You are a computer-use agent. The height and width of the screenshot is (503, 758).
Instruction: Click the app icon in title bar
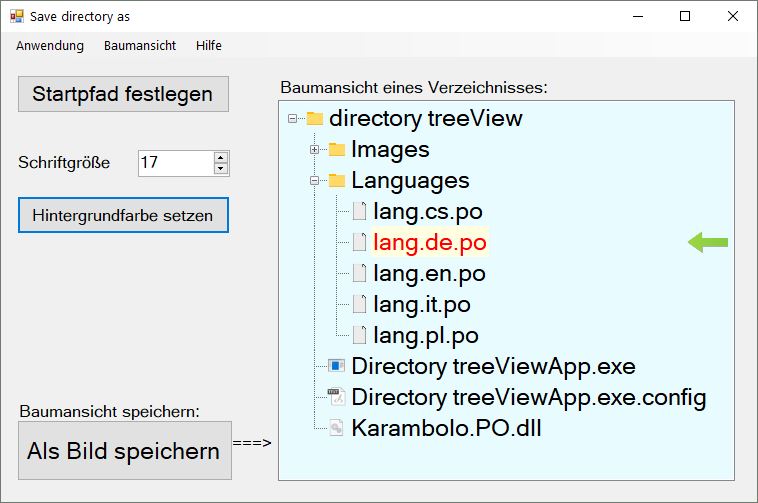tap(16, 16)
